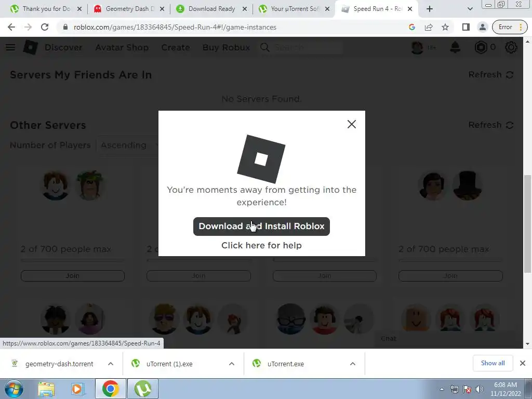The width and height of the screenshot is (532, 399).
Task: Open the volume tray icon
Action: pos(480,389)
